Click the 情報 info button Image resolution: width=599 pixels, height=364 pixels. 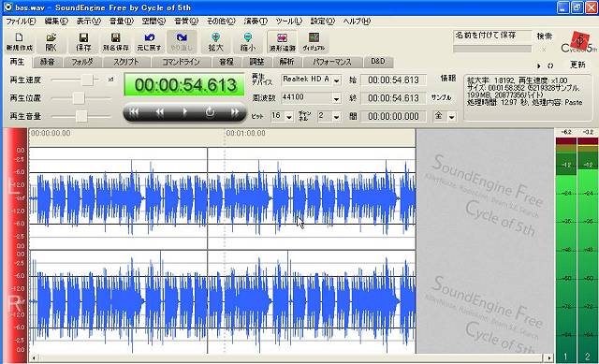click(447, 79)
